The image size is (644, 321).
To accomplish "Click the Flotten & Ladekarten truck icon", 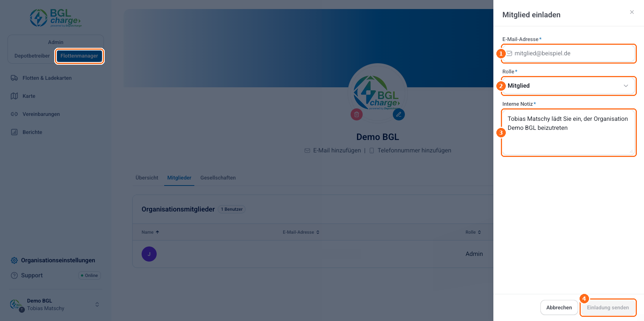I will [14, 78].
